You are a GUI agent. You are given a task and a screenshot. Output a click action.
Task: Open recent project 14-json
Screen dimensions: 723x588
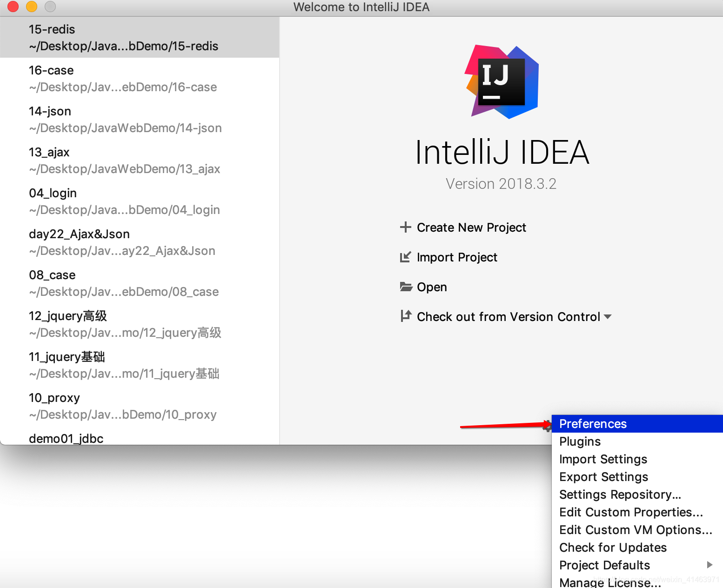click(140, 119)
